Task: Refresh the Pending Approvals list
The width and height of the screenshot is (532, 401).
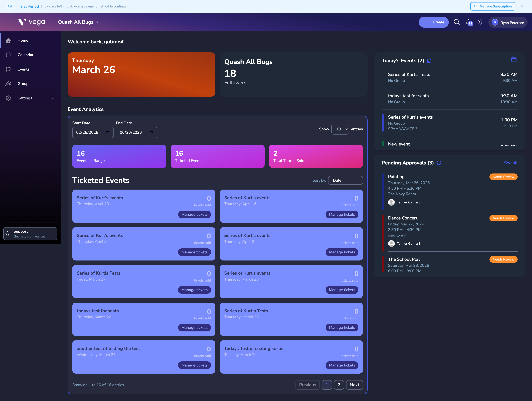Action: (x=439, y=163)
